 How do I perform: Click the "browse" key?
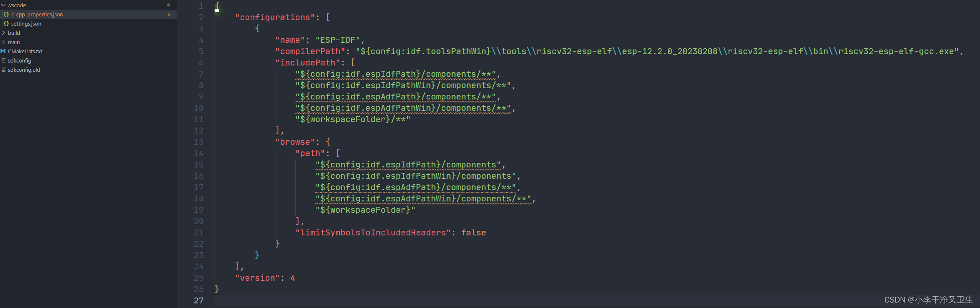[x=295, y=142]
